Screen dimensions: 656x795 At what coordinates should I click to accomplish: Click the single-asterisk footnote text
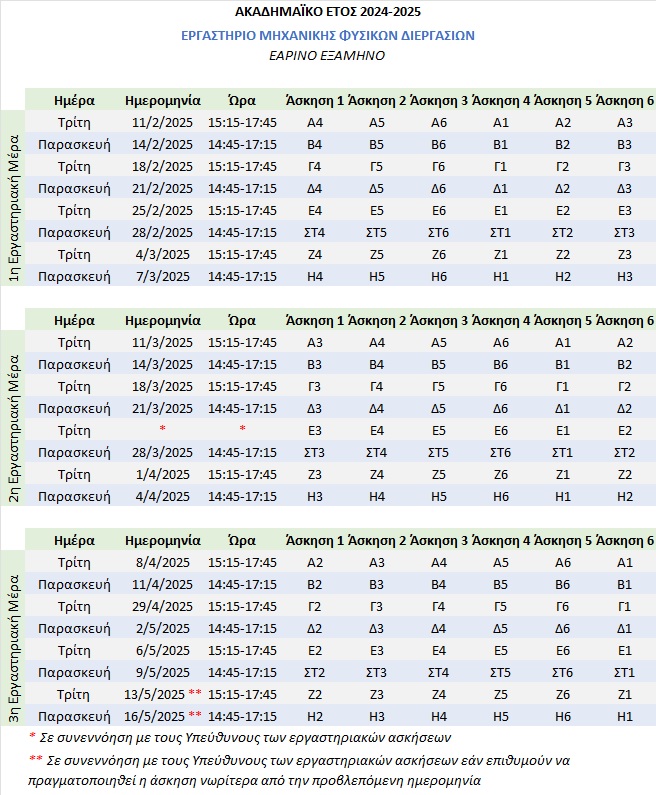pos(240,737)
